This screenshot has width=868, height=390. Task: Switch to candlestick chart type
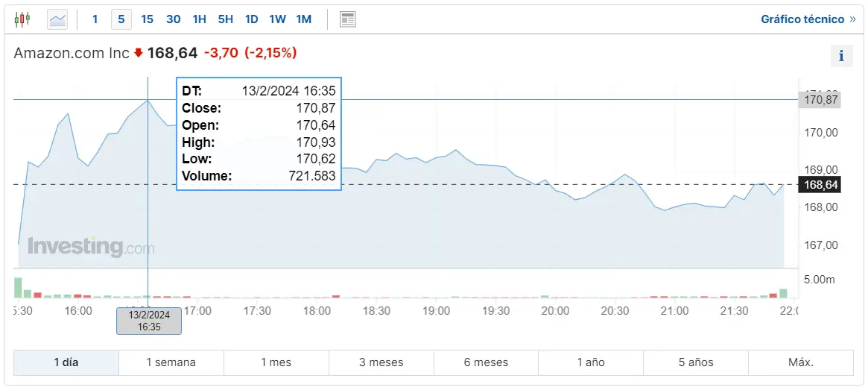point(22,19)
